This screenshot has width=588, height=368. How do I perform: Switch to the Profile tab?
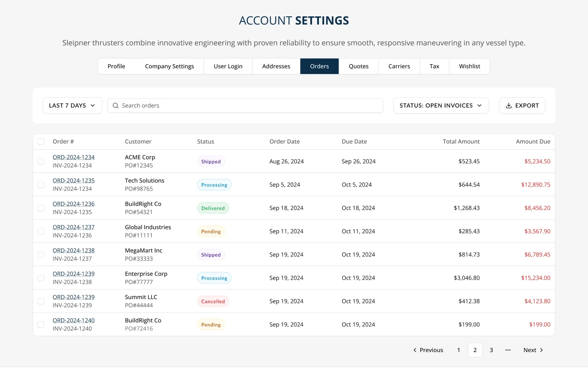point(116,66)
